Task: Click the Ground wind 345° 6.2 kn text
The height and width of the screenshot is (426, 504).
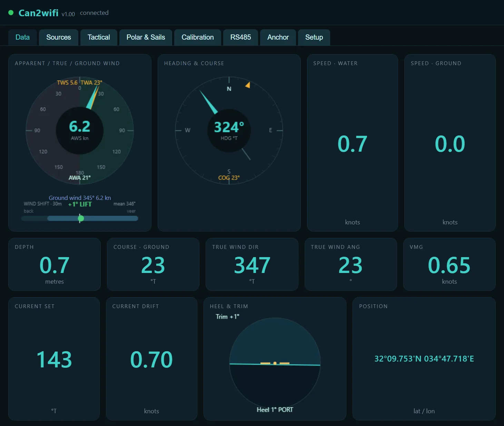Action: click(80, 198)
